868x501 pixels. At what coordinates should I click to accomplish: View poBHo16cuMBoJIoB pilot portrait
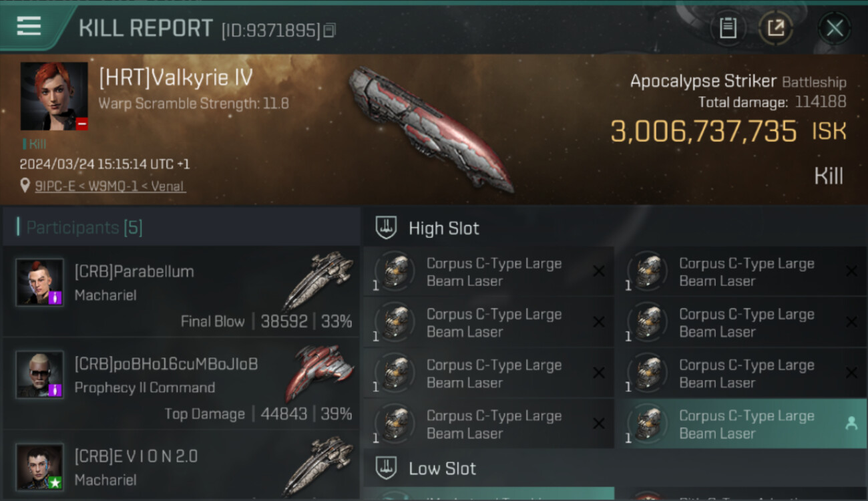40,374
